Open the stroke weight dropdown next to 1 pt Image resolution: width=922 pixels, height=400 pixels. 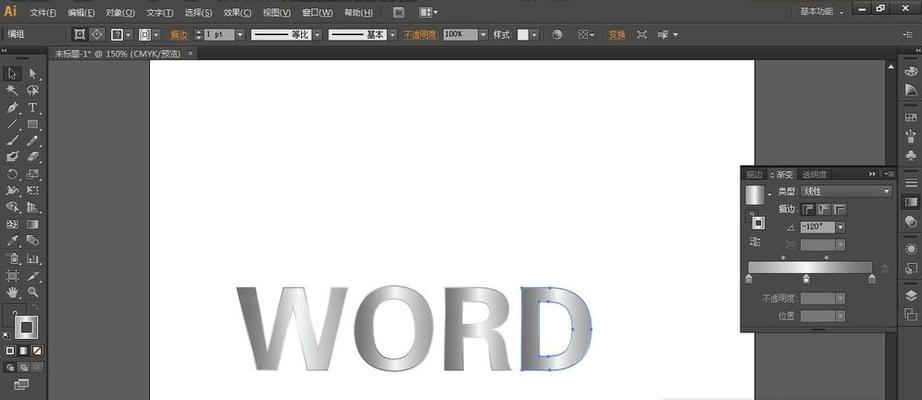coord(239,35)
